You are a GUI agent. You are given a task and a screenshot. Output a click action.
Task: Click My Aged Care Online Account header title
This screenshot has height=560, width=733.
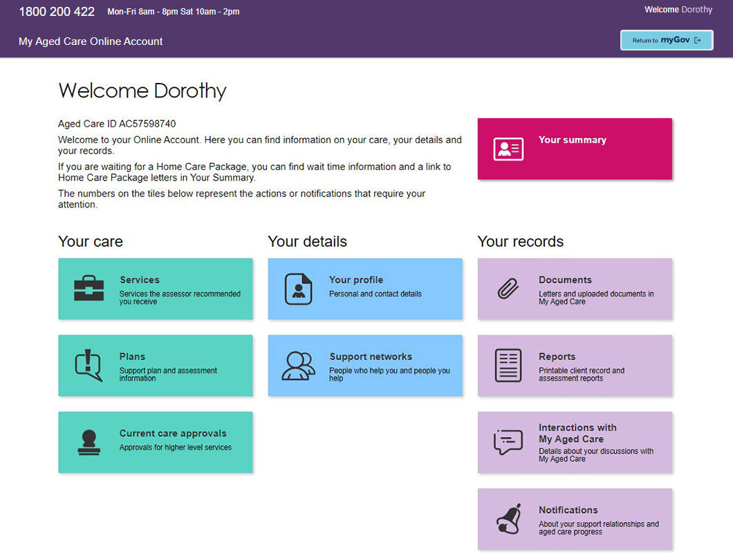point(91,41)
